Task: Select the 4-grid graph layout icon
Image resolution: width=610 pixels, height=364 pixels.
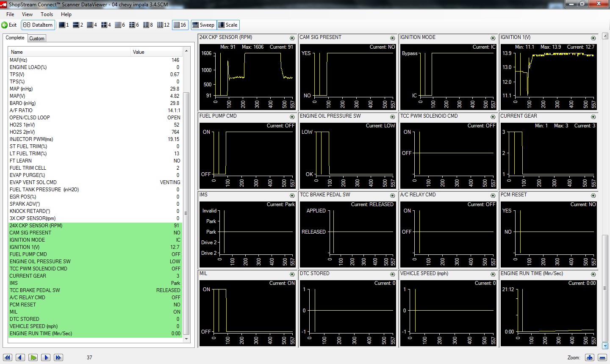Action: point(105,25)
